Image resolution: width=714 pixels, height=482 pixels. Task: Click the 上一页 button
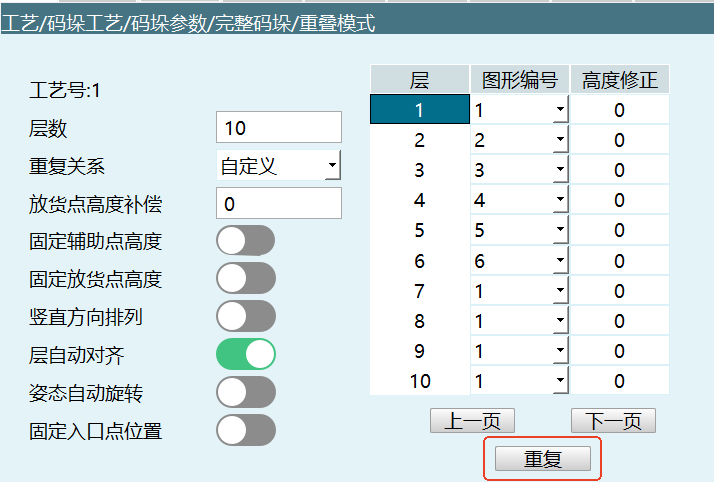(x=472, y=421)
